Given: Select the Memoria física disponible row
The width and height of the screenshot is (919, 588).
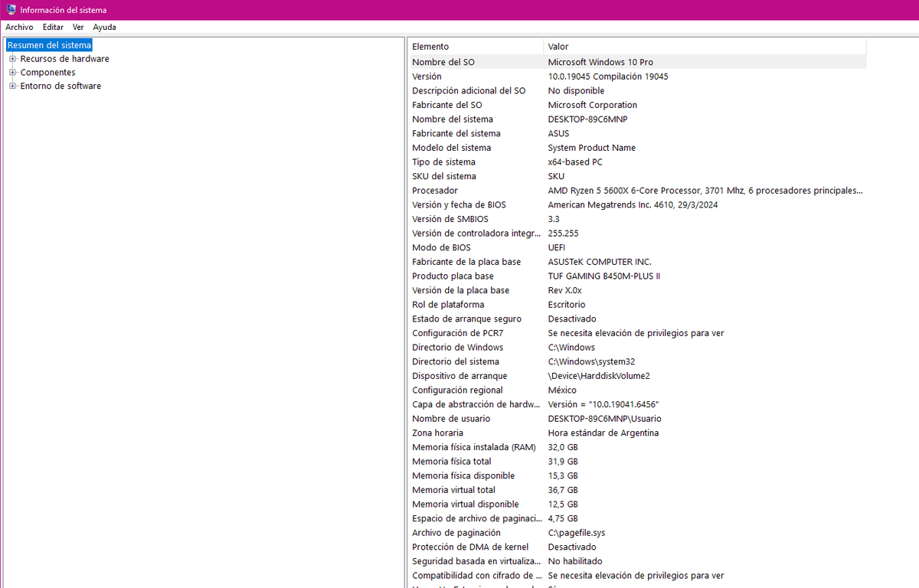Looking at the screenshot, I should tap(637, 476).
